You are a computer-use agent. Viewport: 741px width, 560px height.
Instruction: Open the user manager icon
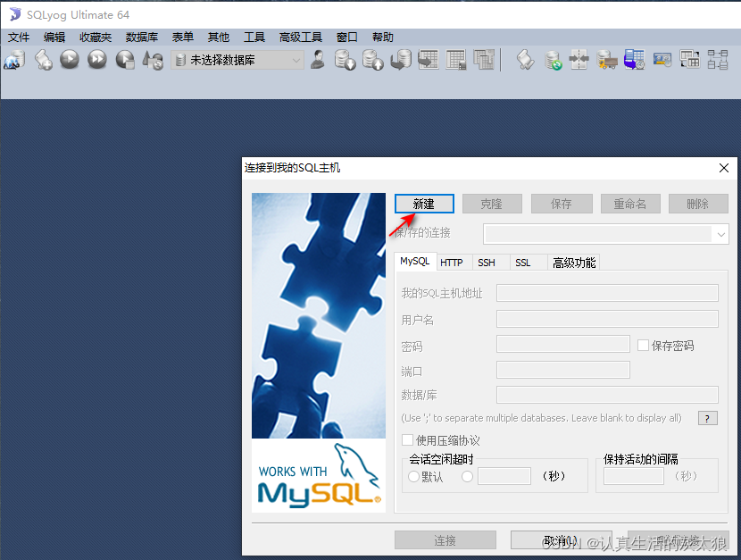tap(318, 61)
